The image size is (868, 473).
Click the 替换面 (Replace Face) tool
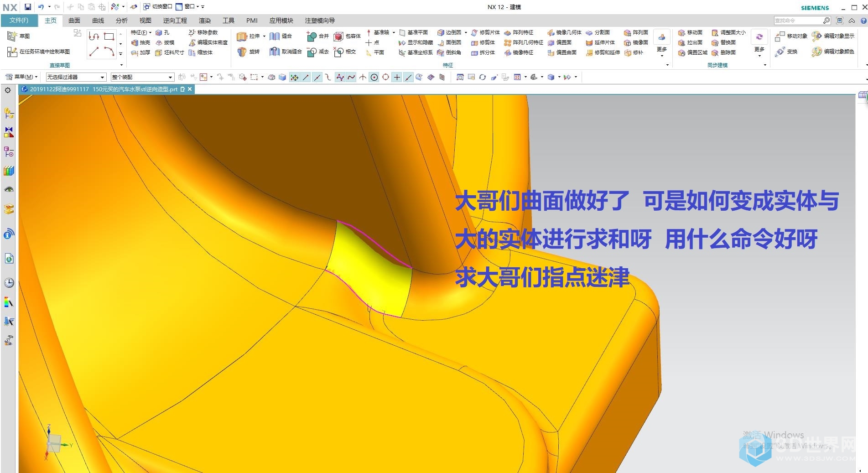(x=723, y=42)
